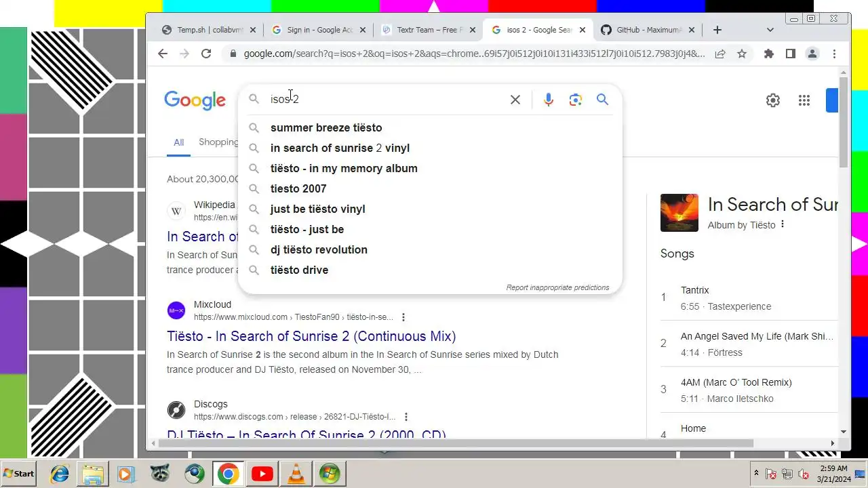The width and height of the screenshot is (868, 488).
Task: Open the Windows Start menu
Action: [x=18, y=474]
